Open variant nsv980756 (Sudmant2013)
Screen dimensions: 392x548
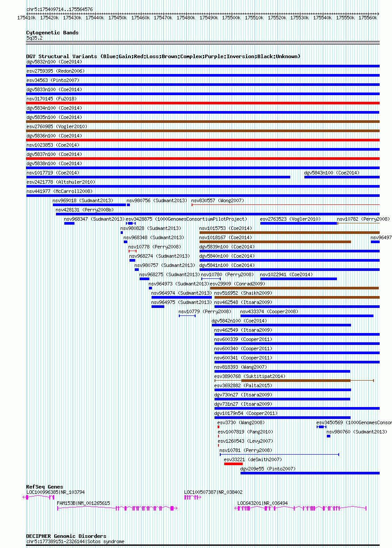[x=128, y=205]
